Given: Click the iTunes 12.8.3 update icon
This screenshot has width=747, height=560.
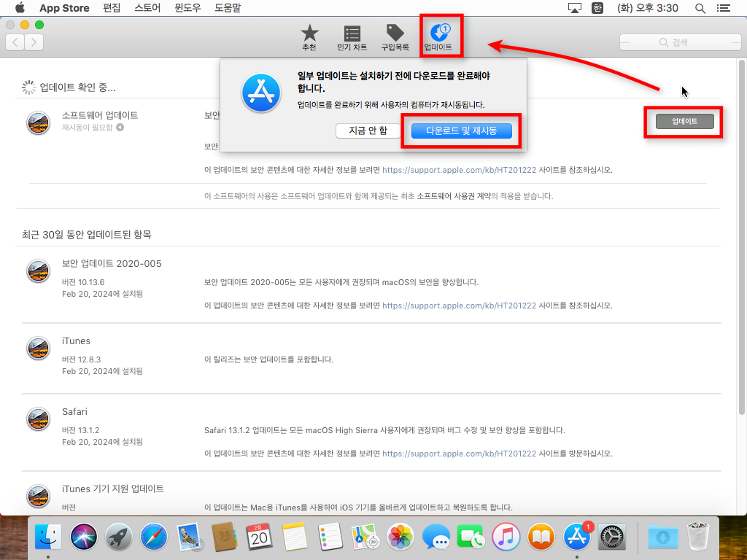Looking at the screenshot, I should 38,349.
